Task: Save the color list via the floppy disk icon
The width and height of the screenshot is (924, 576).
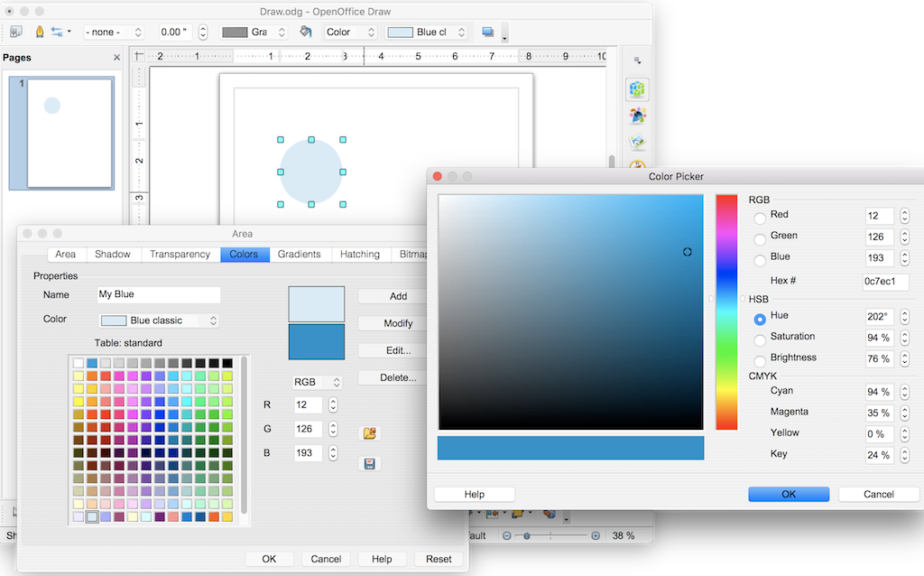Action: click(x=369, y=462)
